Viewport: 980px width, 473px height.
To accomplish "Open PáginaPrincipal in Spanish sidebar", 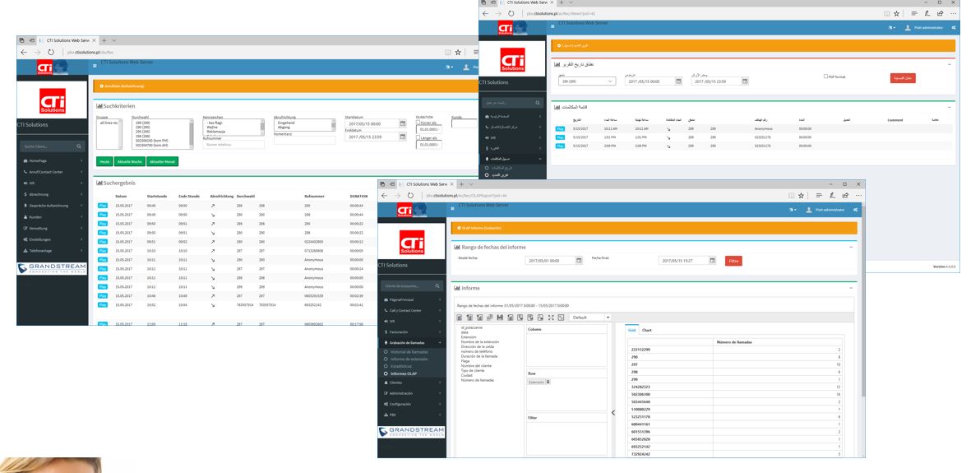I will click(413, 299).
